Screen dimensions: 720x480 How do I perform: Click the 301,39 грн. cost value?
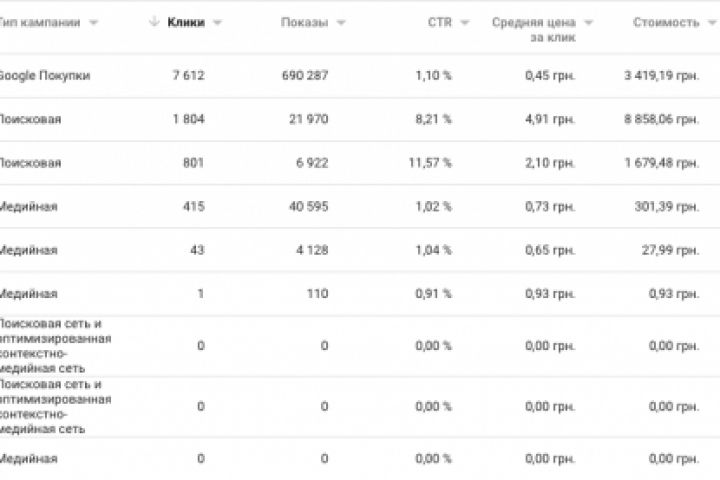click(x=665, y=206)
